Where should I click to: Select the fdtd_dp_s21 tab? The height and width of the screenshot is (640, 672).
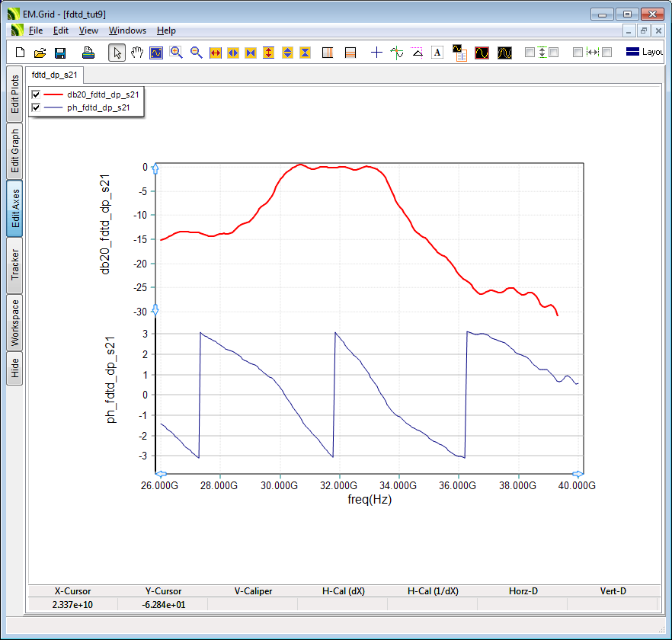tap(55, 75)
